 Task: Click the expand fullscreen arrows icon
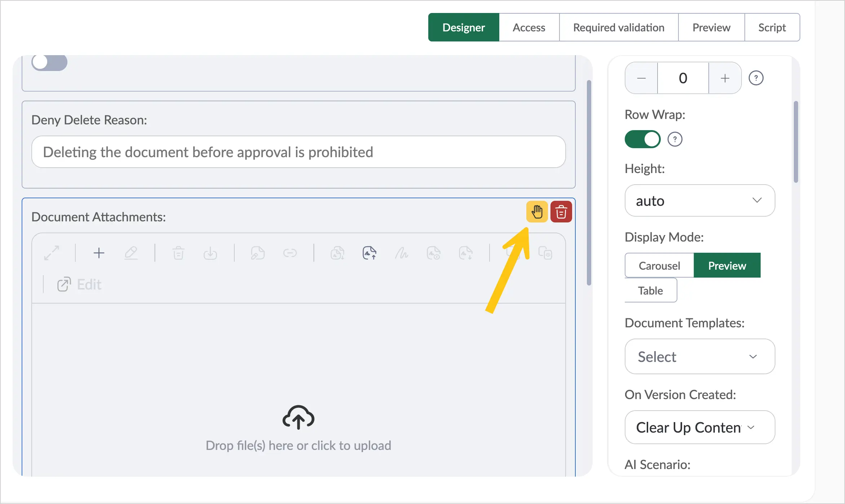[52, 253]
